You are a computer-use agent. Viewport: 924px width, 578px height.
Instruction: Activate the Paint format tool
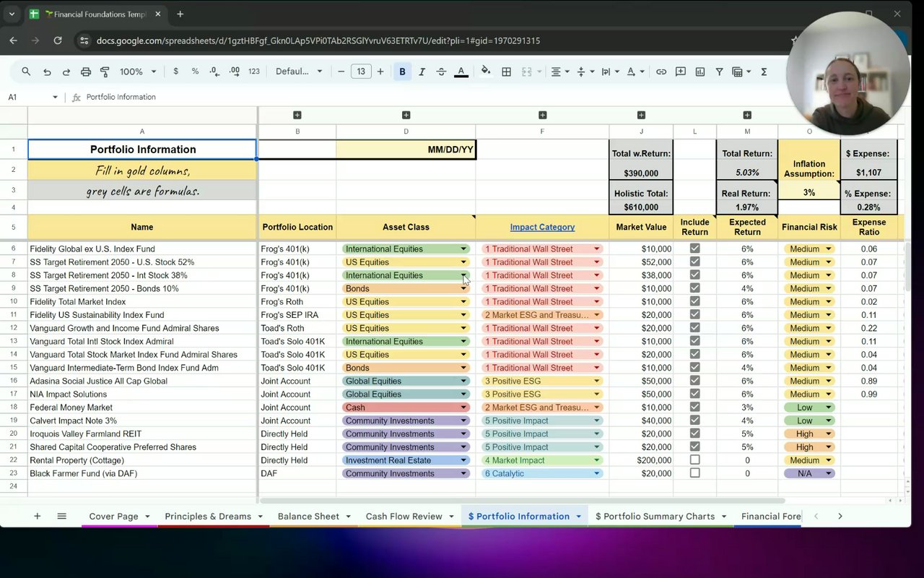pyautogui.click(x=105, y=72)
